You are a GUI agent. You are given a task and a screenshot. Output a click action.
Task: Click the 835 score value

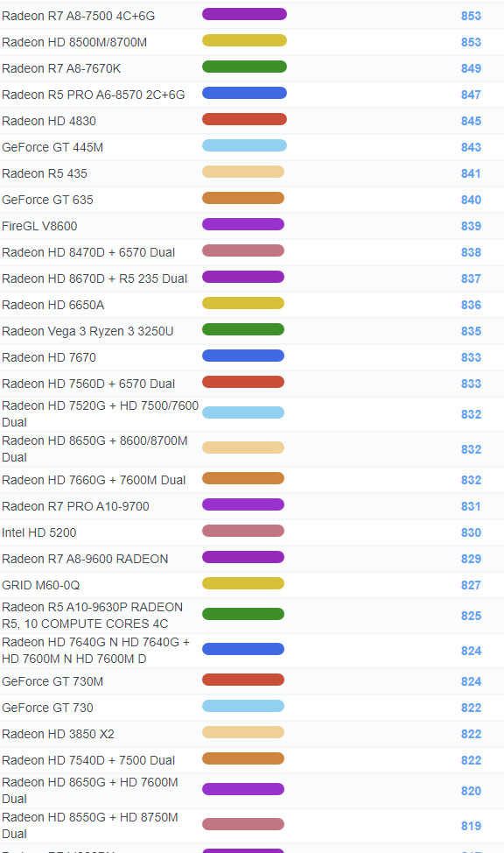tap(471, 331)
